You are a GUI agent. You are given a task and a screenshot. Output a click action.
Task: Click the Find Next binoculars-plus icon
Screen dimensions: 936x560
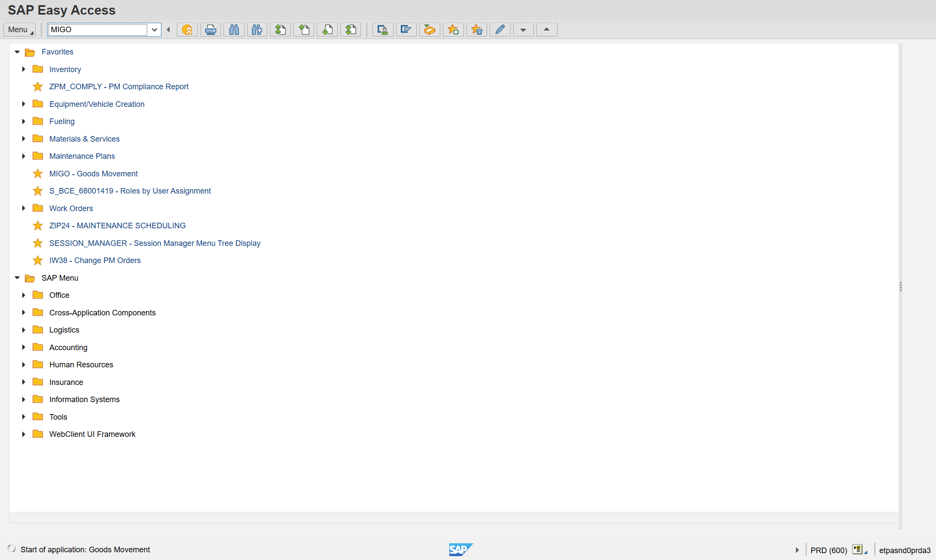tap(257, 30)
